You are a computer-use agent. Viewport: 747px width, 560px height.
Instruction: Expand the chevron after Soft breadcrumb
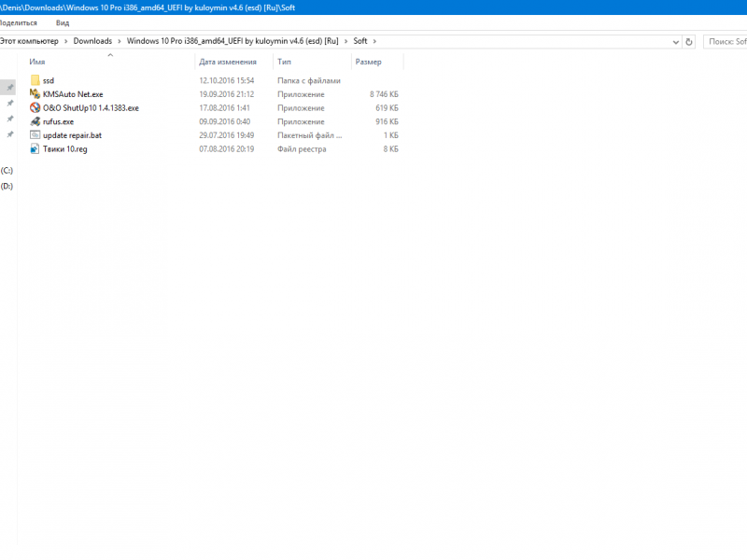pos(374,41)
